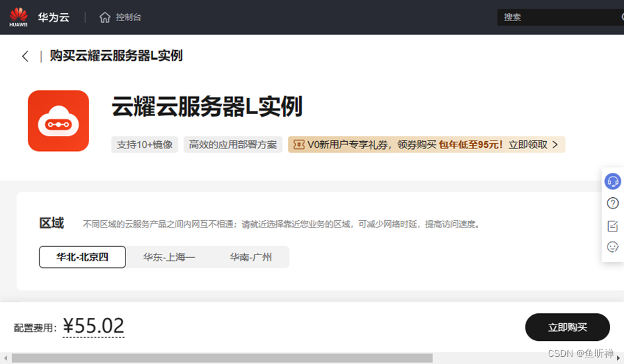Click the 购买云耀云服务器L实例 page title
The image size is (624, 364).
[x=116, y=55]
